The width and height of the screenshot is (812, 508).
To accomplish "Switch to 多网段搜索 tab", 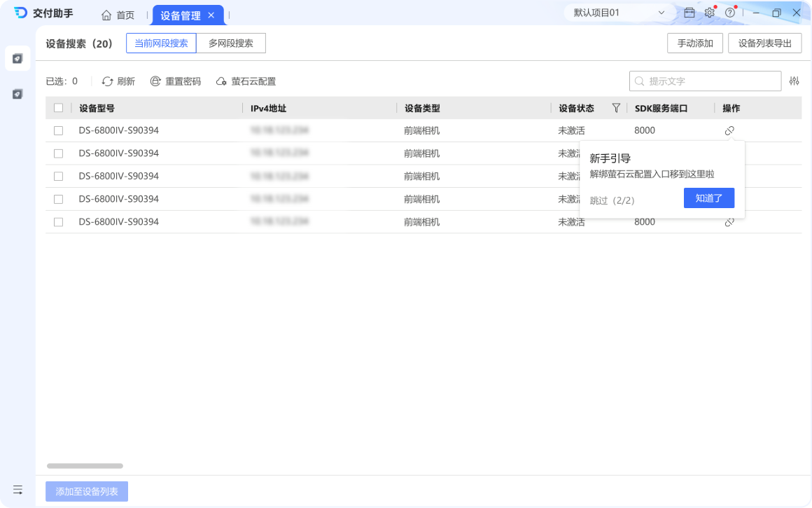I will click(231, 43).
